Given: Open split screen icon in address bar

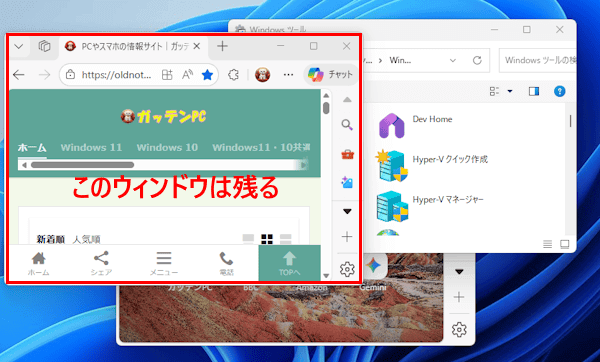Looking at the screenshot, I should click(167, 75).
